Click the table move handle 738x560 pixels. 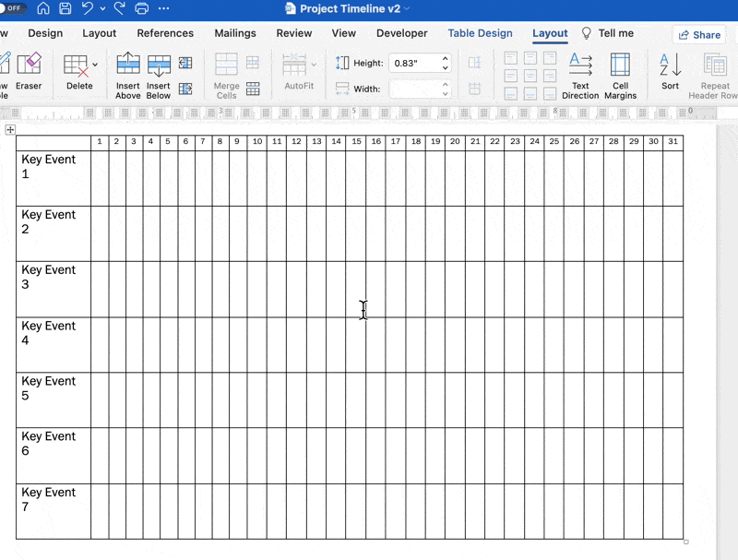click(10, 129)
